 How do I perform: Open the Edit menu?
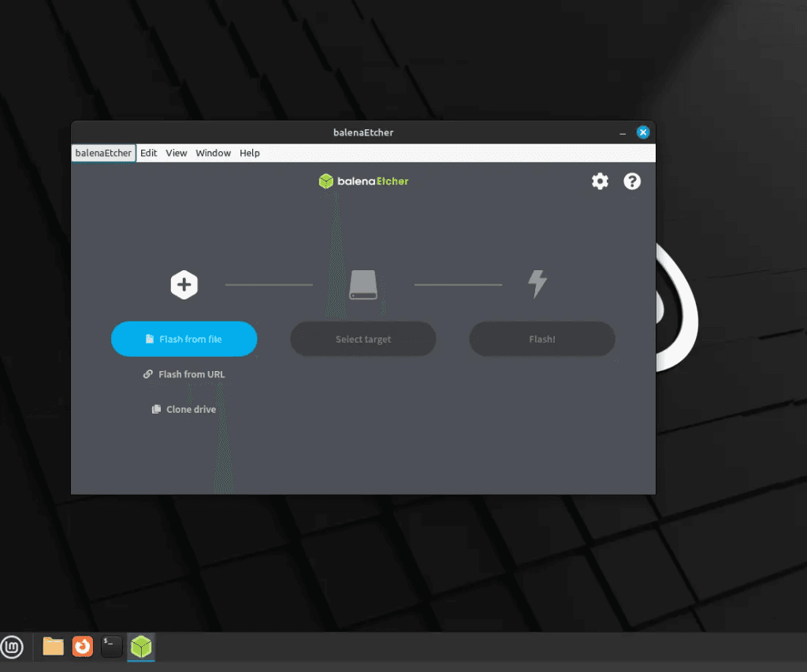149,153
